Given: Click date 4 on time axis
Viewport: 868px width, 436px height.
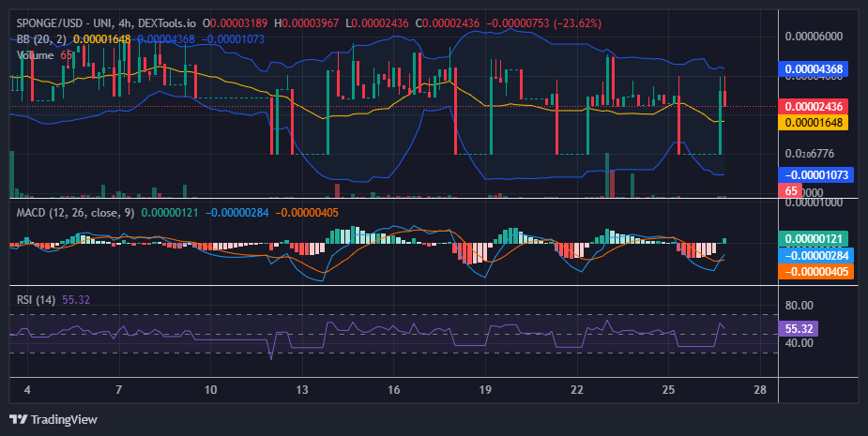Looking at the screenshot, I should (27, 389).
